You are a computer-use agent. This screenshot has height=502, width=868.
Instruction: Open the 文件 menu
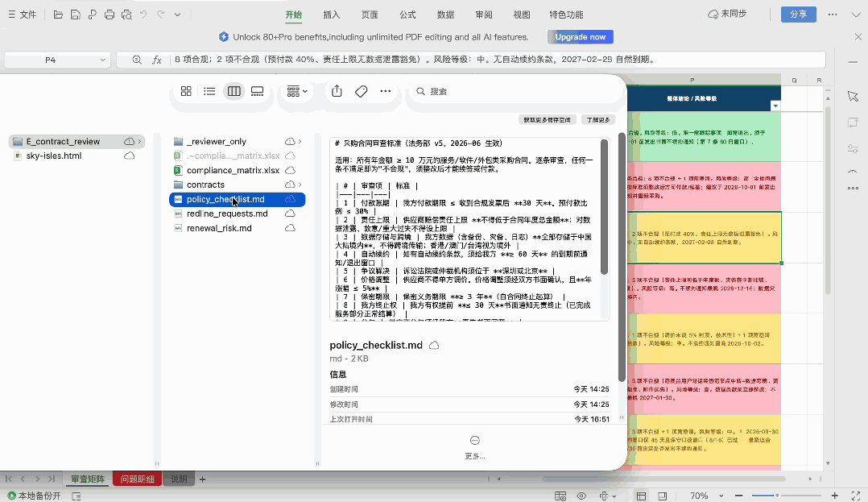coord(23,15)
